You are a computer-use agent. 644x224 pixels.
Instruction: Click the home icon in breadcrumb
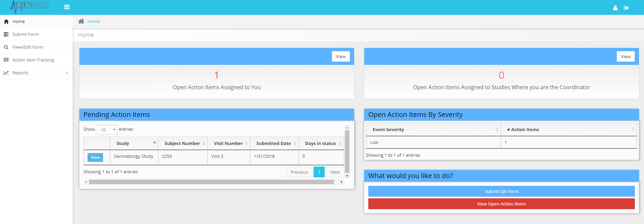tap(81, 21)
